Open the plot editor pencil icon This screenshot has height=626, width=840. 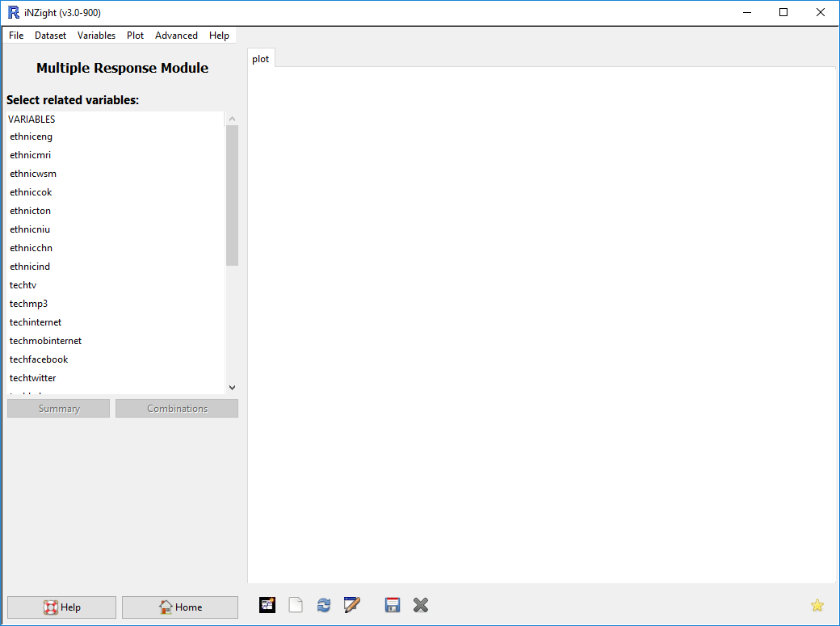[x=352, y=604]
